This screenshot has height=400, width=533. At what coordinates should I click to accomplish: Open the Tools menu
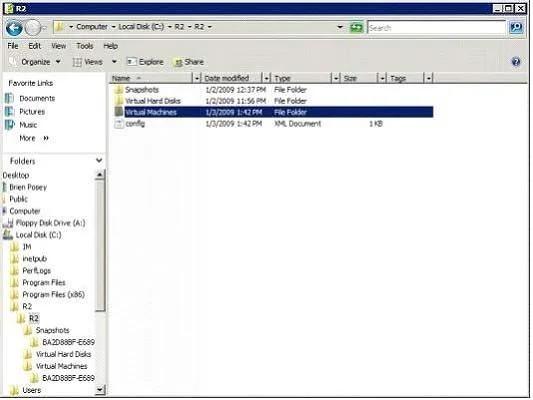point(85,46)
